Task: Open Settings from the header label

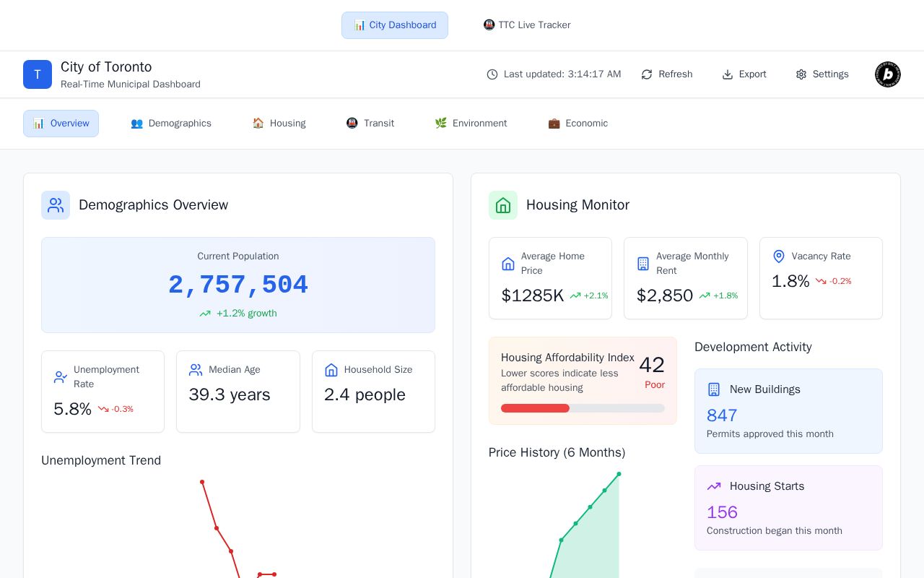Action: point(831,74)
